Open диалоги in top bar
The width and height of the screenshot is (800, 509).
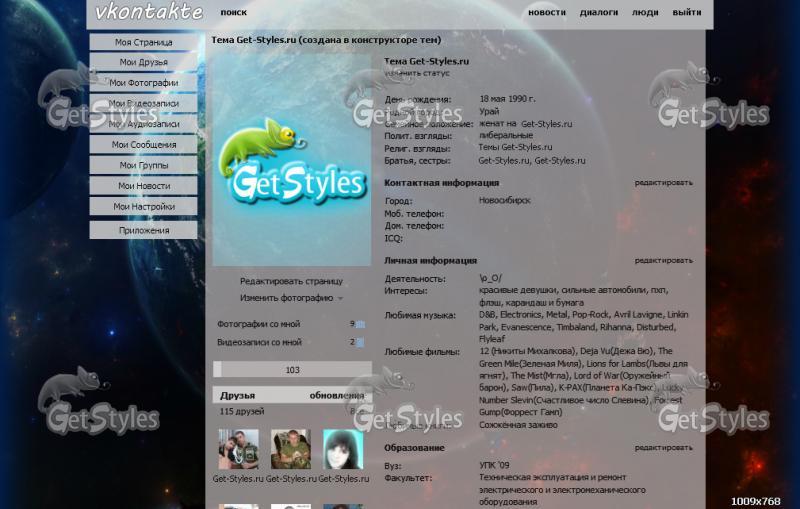[x=598, y=12]
